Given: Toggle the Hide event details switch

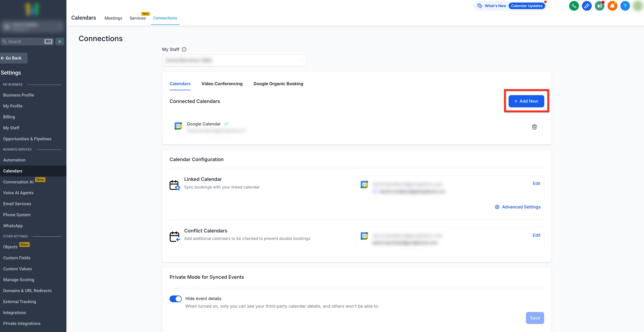Looking at the screenshot, I should (x=175, y=299).
